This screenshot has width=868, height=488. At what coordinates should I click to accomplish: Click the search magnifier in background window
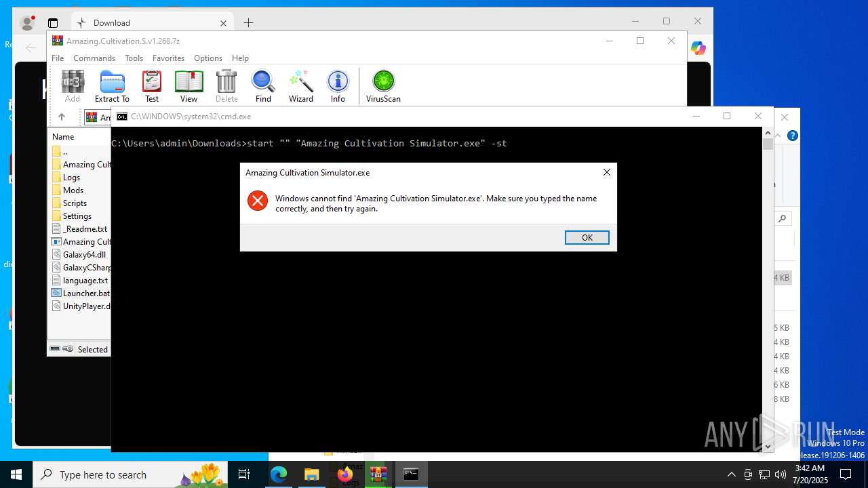tap(783, 219)
